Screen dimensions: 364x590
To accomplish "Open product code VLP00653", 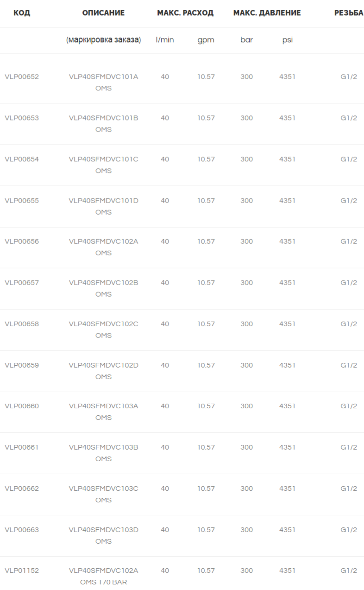I will [22, 118].
